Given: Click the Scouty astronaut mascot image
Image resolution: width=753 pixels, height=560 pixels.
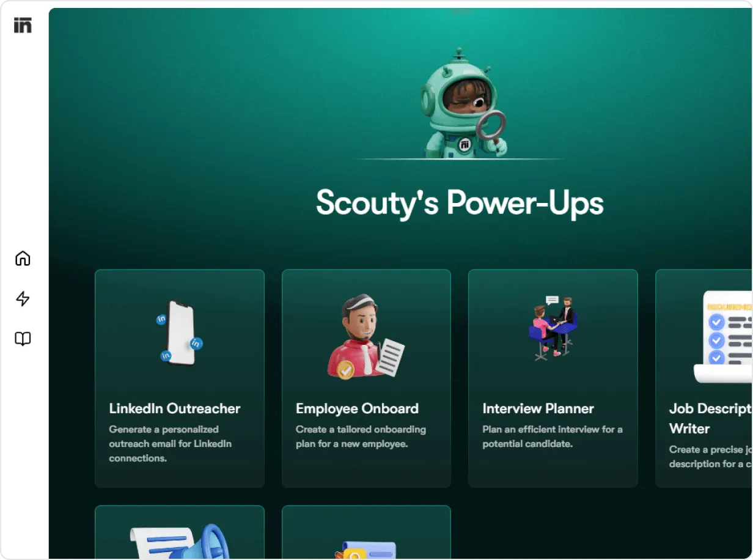Looking at the screenshot, I should tap(463, 103).
